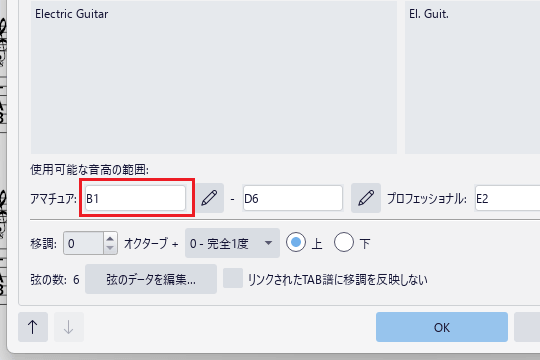Click the El. Guit. short name text area
540x360 pixels.
pos(472,77)
